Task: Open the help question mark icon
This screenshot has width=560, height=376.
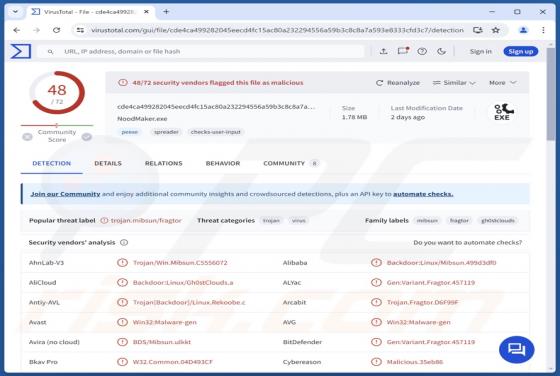Action: click(x=422, y=51)
